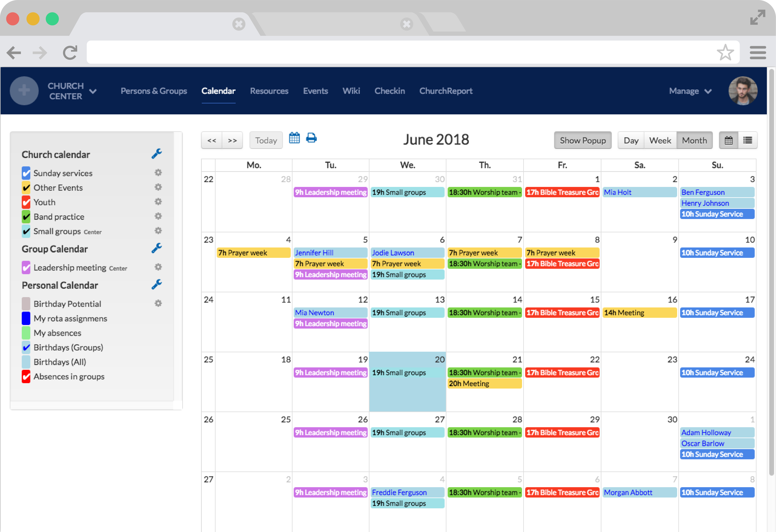Open the Calendar menu item
776x532 pixels.
(x=218, y=91)
